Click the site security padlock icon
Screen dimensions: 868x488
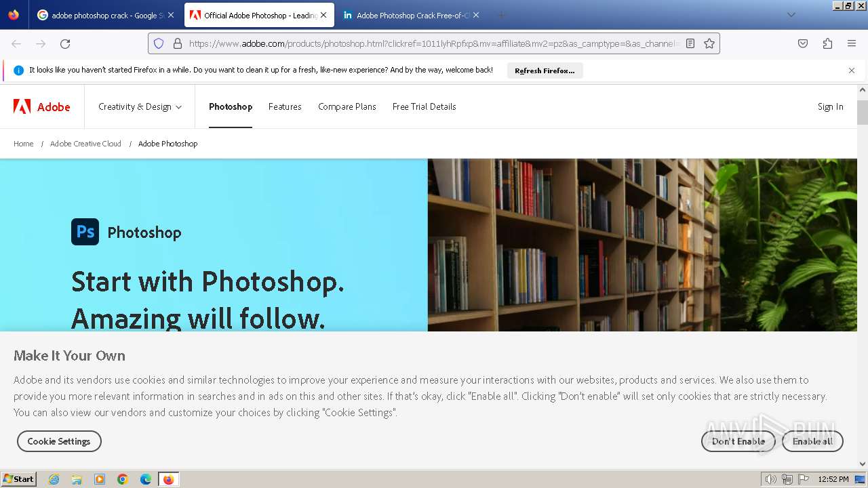point(178,43)
